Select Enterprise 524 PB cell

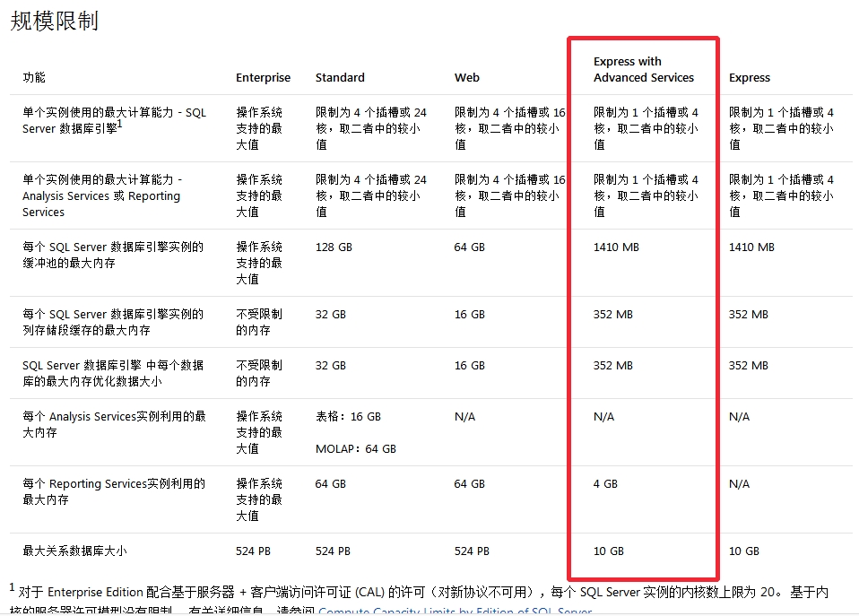(253, 551)
